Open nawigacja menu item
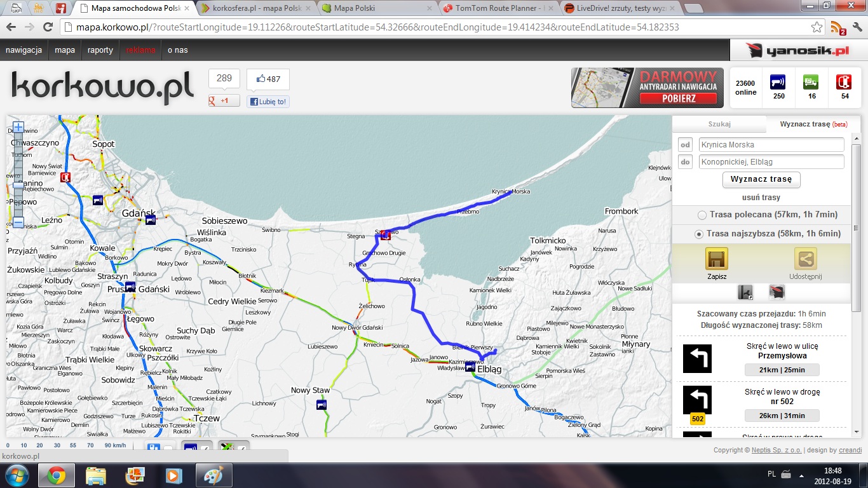Screen dimensions: 868x488 coord(24,50)
